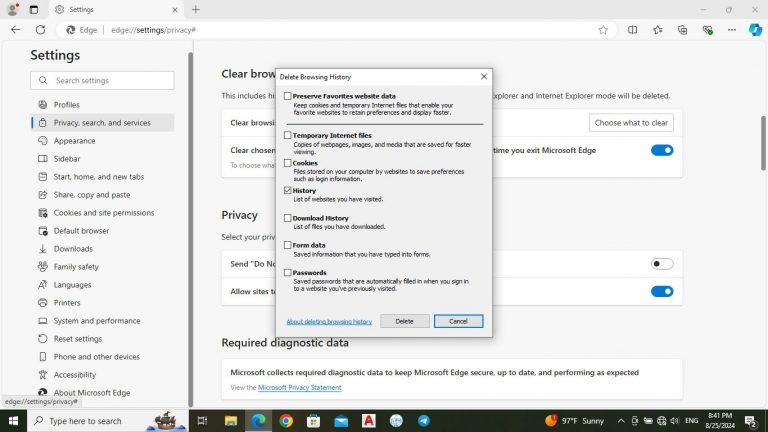Turn off clear chosen data on exit toggle

662,150
